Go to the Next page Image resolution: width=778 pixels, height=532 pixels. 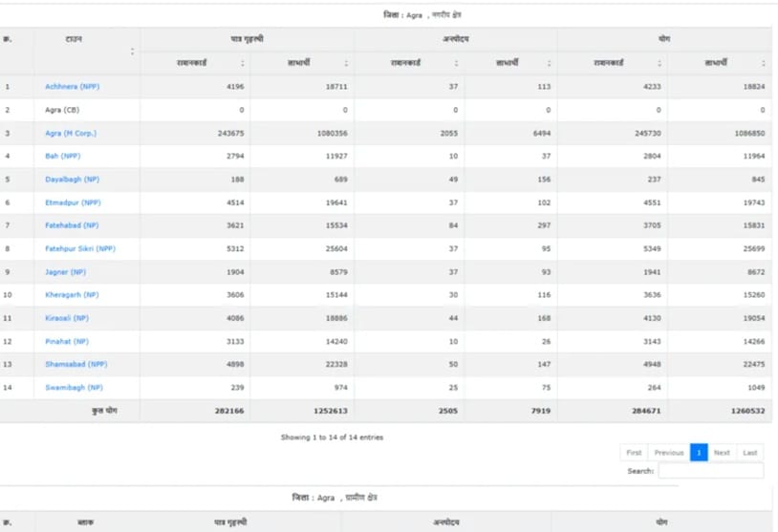tap(722, 453)
